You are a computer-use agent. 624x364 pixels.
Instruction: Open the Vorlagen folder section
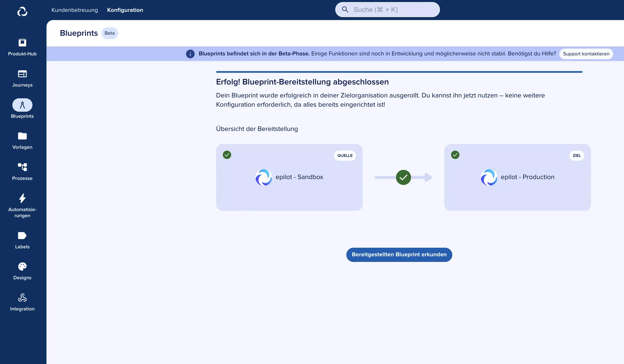22,141
